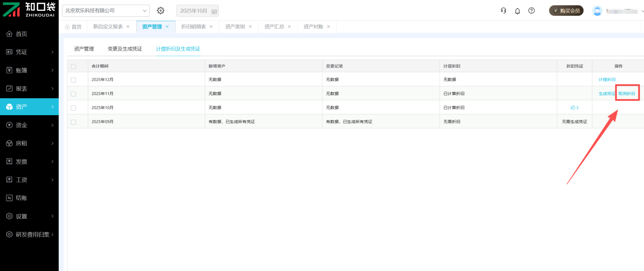
Task: Open voucher link 记-3
Action: coord(574,108)
